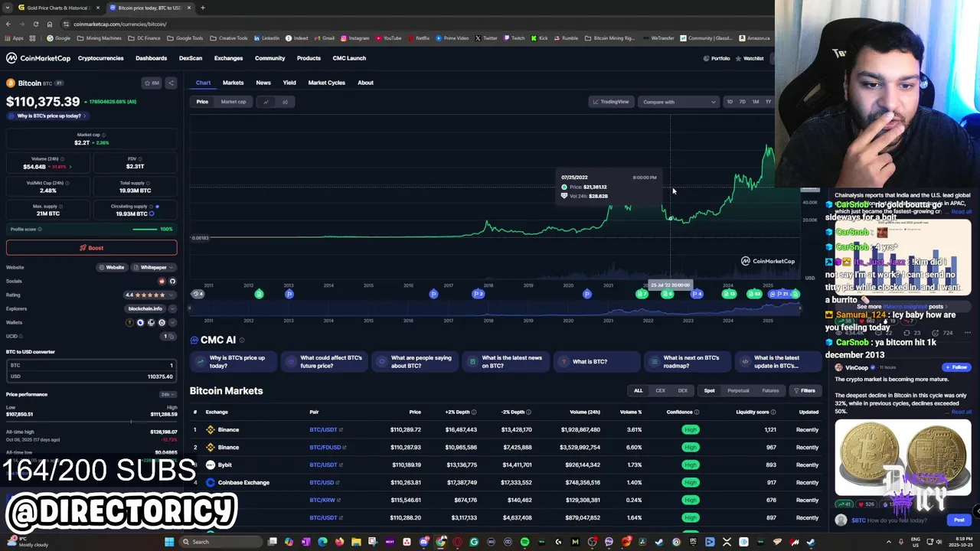Open the Bitcoin Website link
Viewport: 980px width, 551px height.
point(112,267)
